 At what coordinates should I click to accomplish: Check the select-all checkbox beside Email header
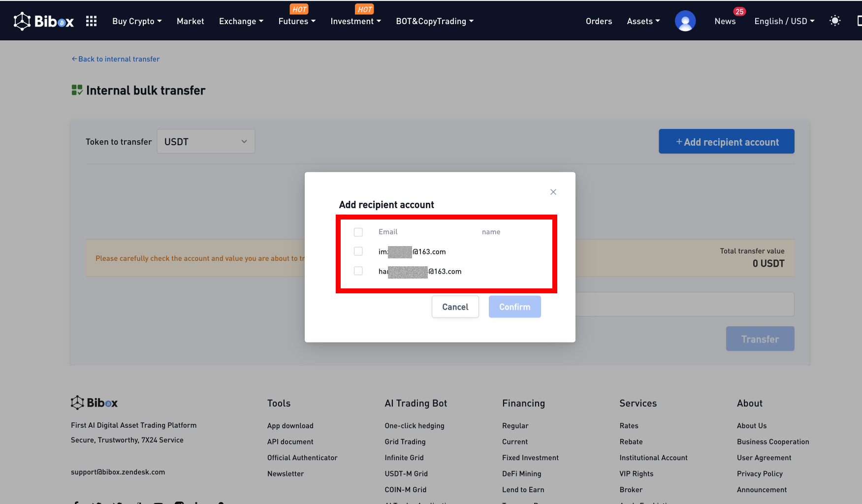pyautogui.click(x=358, y=232)
